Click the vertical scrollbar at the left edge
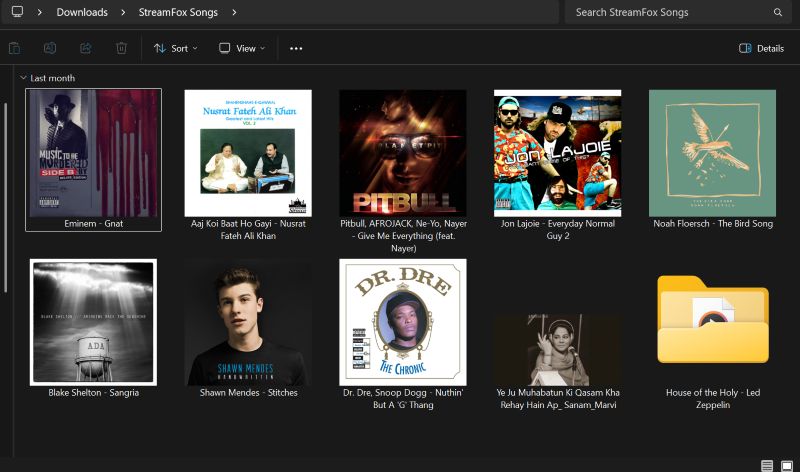 [6, 197]
